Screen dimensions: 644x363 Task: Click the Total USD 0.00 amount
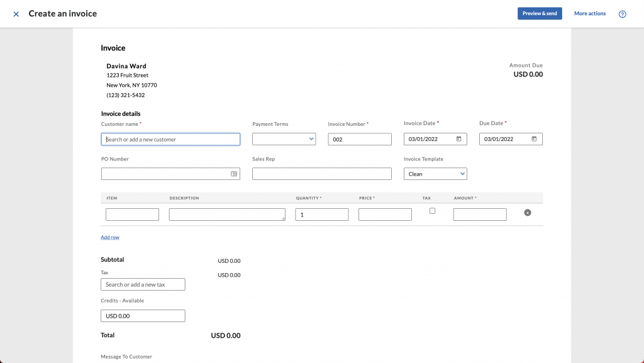pyautogui.click(x=226, y=335)
